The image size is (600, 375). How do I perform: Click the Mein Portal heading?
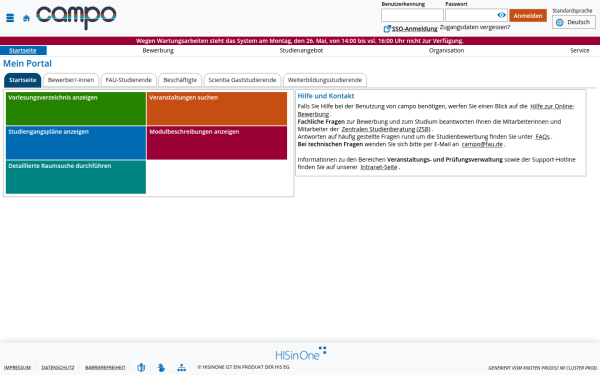coord(27,64)
